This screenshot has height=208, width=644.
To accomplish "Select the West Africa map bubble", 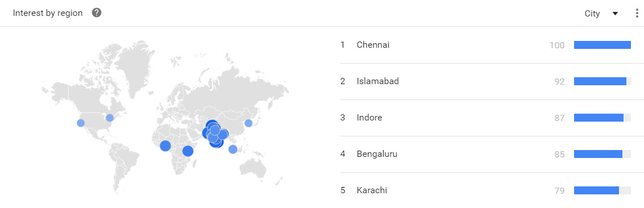I will click(165, 145).
